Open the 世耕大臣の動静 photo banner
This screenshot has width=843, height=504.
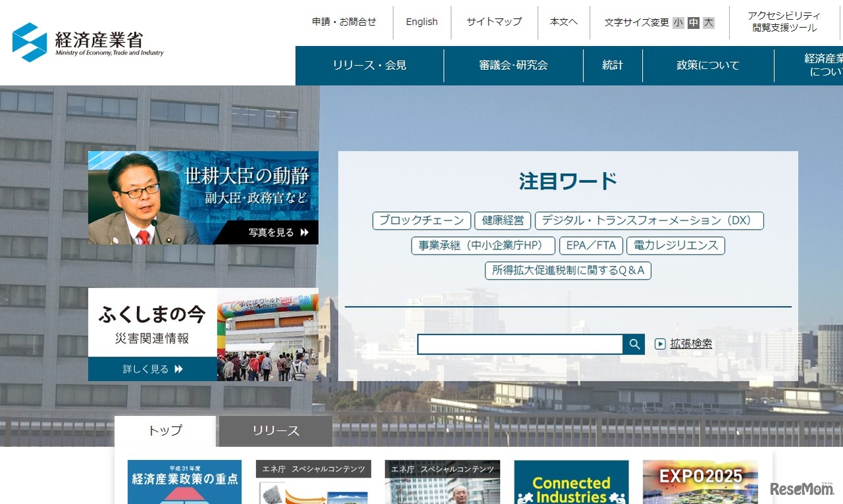202,197
